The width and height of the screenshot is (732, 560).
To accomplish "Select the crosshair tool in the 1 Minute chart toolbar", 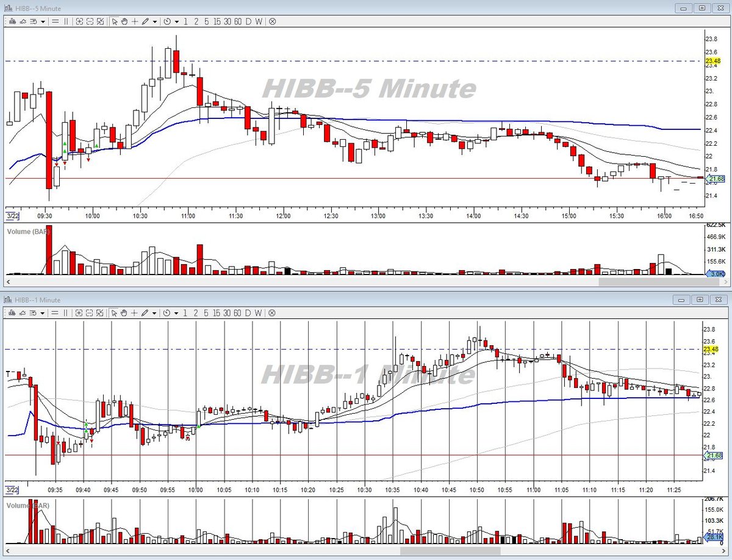I will click(x=134, y=313).
